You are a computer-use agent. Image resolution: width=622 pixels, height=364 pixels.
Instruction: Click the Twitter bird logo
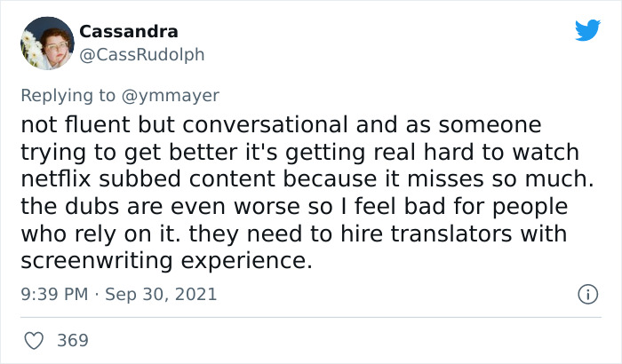coord(587,29)
